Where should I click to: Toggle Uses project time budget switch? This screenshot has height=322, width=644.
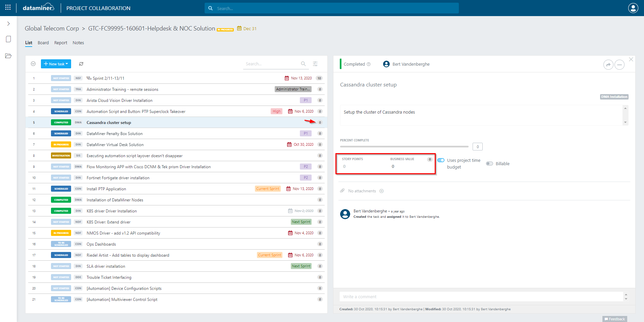441,160
